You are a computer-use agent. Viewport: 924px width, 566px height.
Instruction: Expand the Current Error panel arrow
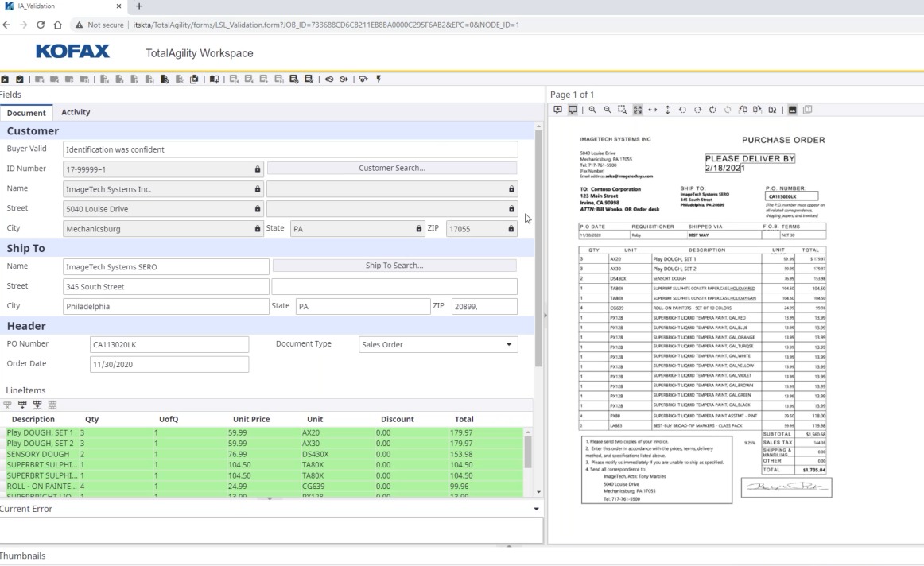pos(536,509)
